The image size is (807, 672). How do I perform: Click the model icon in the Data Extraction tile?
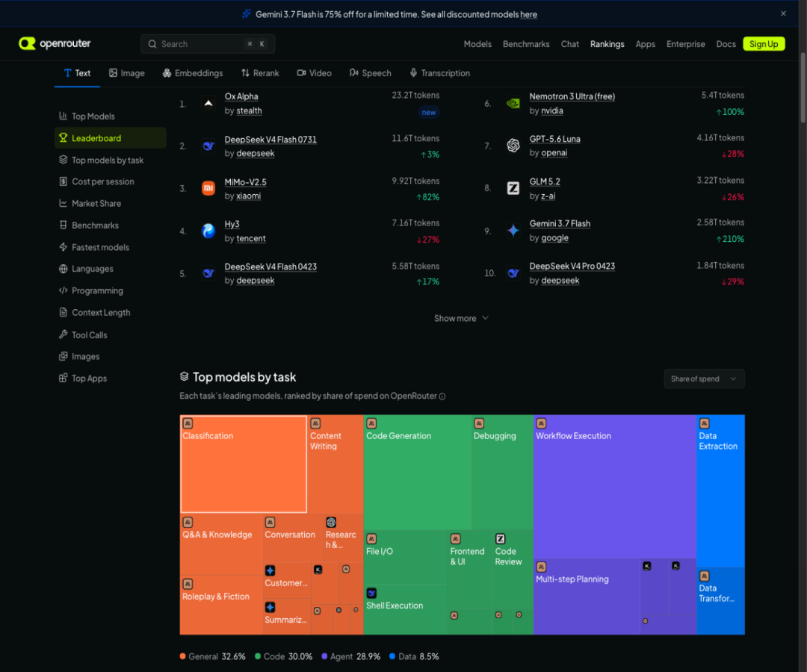(704, 423)
